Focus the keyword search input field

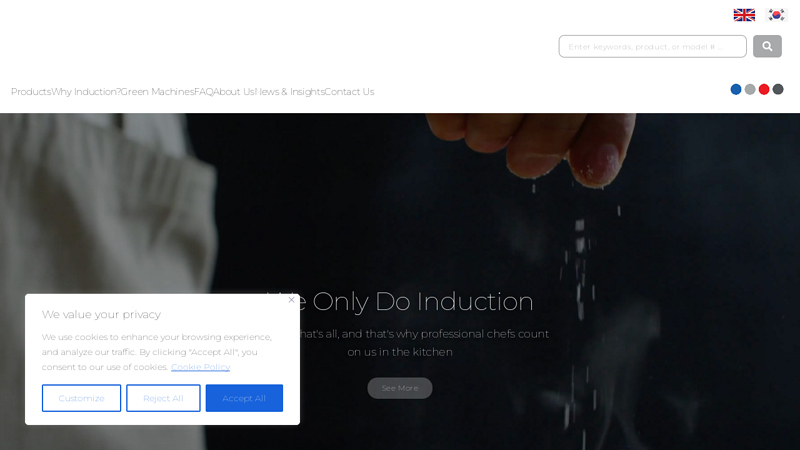click(653, 46)
